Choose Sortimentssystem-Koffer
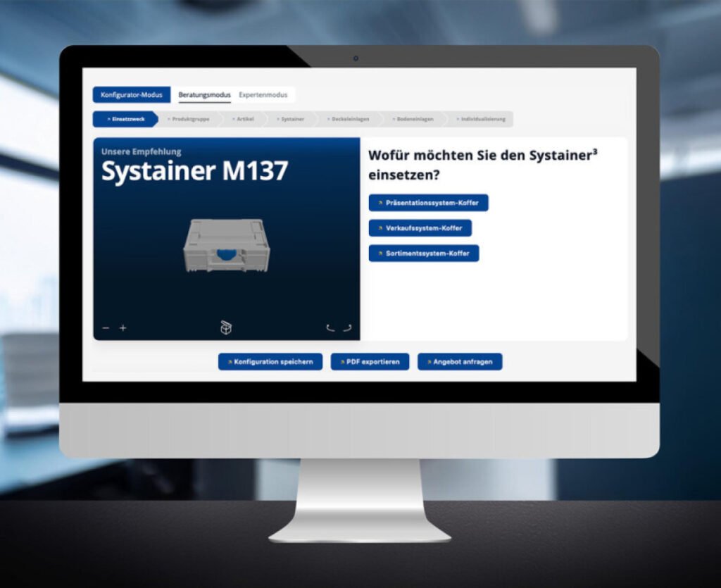Screen dimensions: 721x588 click(424, 254)
